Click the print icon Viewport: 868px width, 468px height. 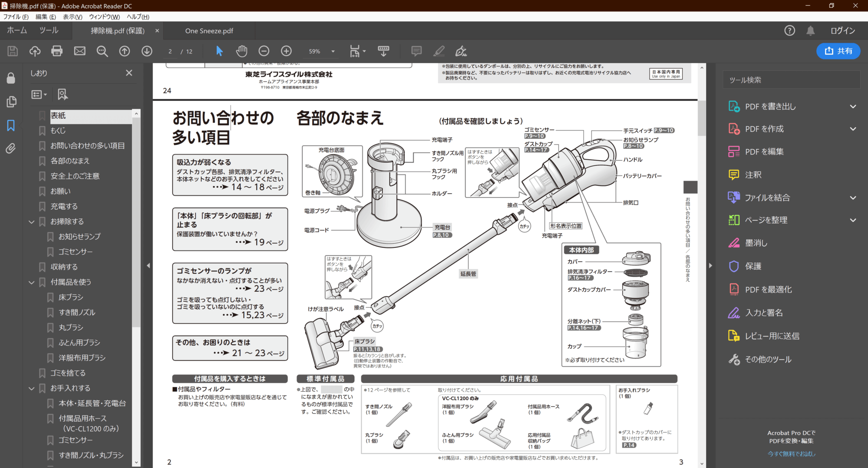click(57, 51)
